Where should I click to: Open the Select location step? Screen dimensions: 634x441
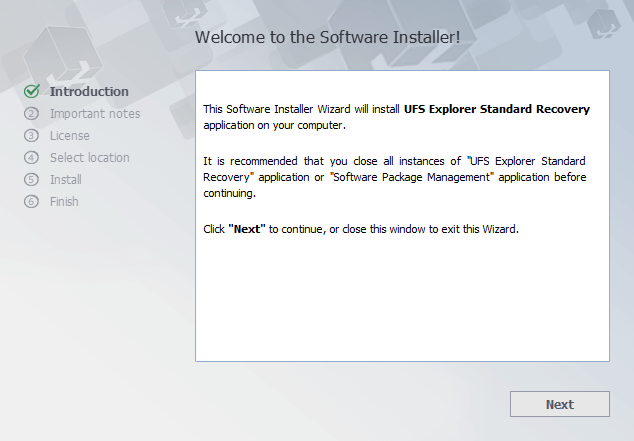point(90,158)
